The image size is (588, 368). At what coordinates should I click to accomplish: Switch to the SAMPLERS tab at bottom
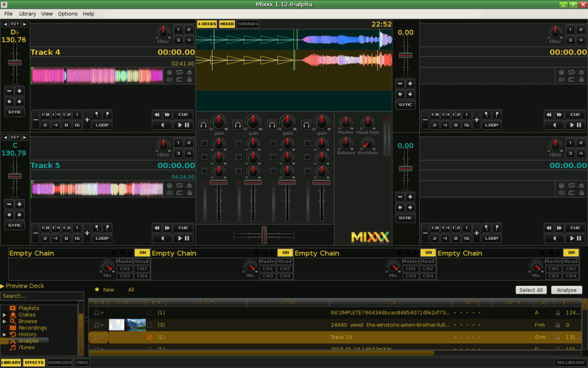click(x=60, y=363)
